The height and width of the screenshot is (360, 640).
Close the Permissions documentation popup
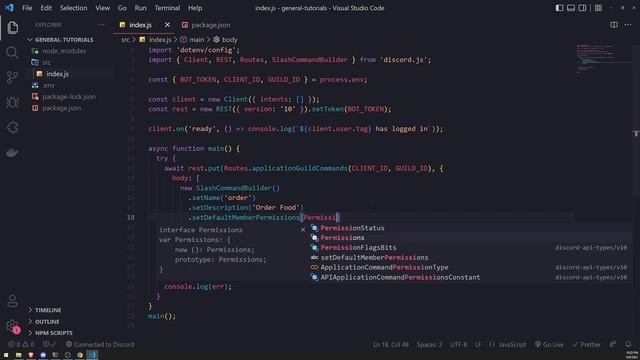click(303, 230)
